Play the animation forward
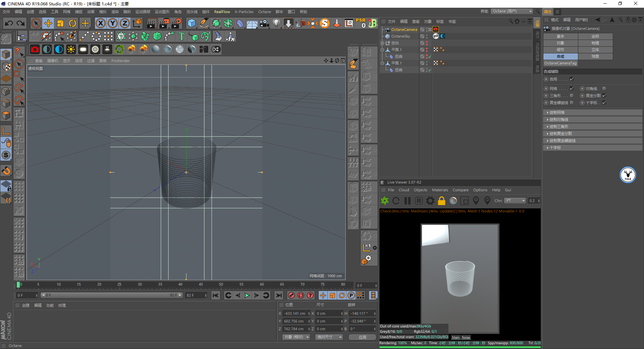644x349 pixels. [x=247, y=295]
